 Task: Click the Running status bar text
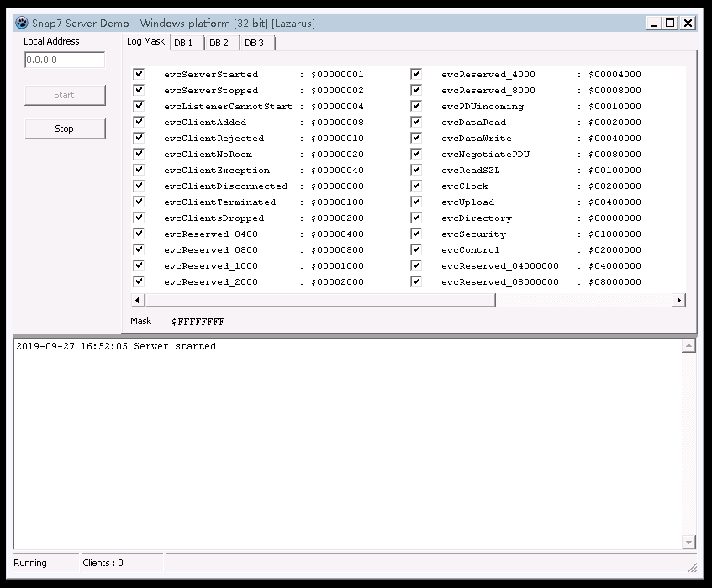(x=30, y=563)
